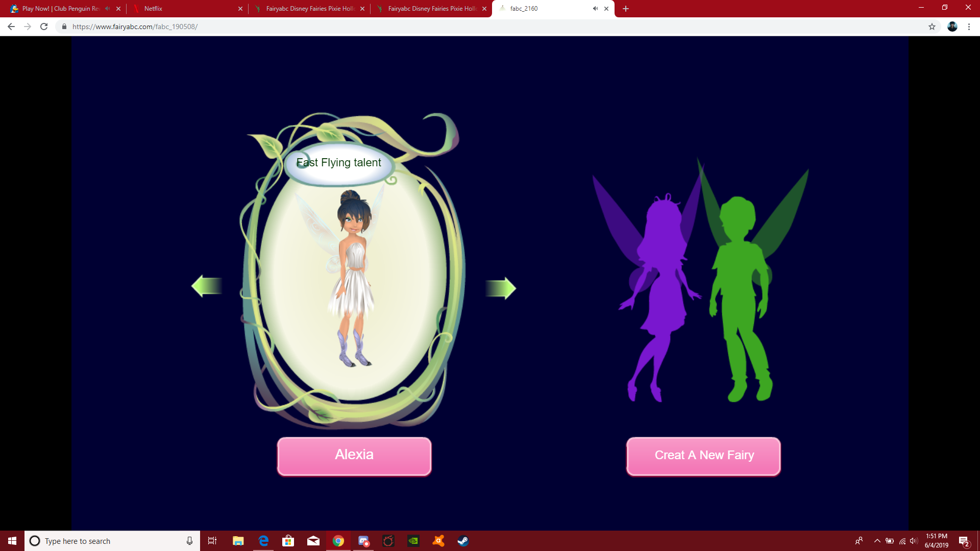Open the Microsoft Store icon

point(288,541)
